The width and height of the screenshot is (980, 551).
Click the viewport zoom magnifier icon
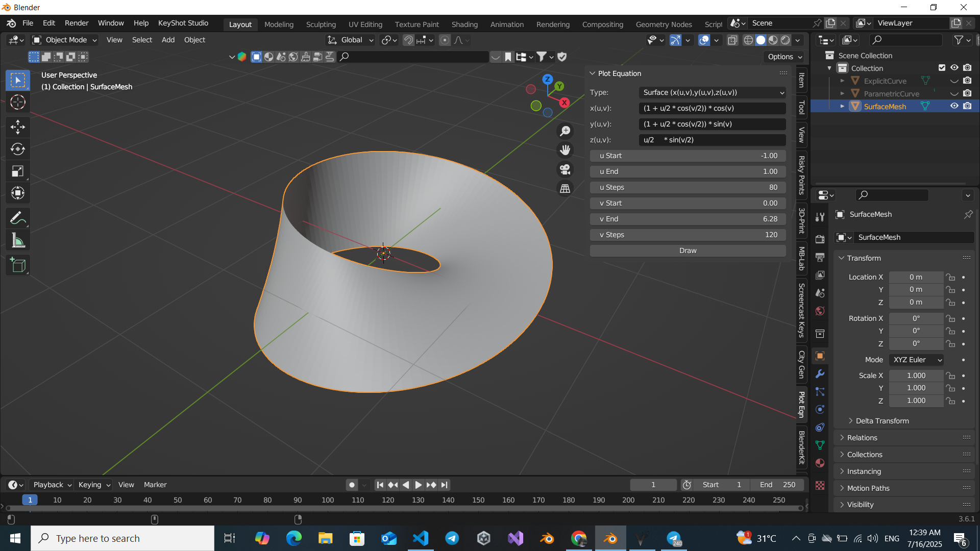point(565,131)
